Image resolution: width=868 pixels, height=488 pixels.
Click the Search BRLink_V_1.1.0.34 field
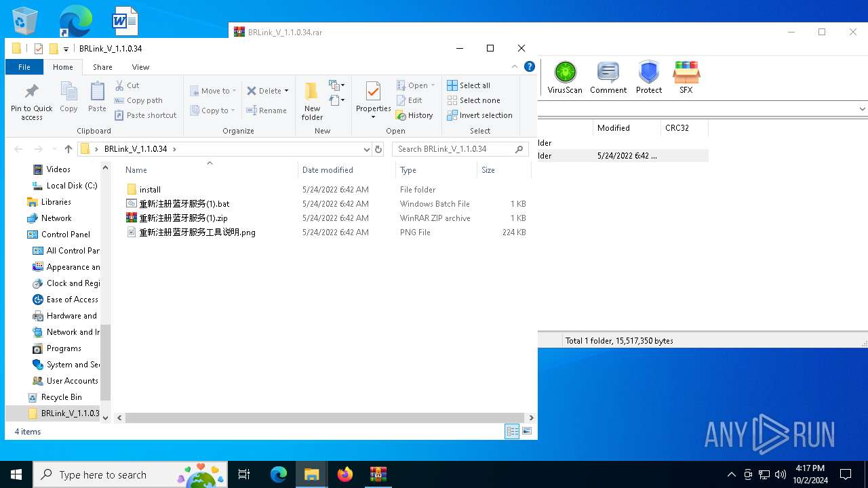(x=460, y=149)
